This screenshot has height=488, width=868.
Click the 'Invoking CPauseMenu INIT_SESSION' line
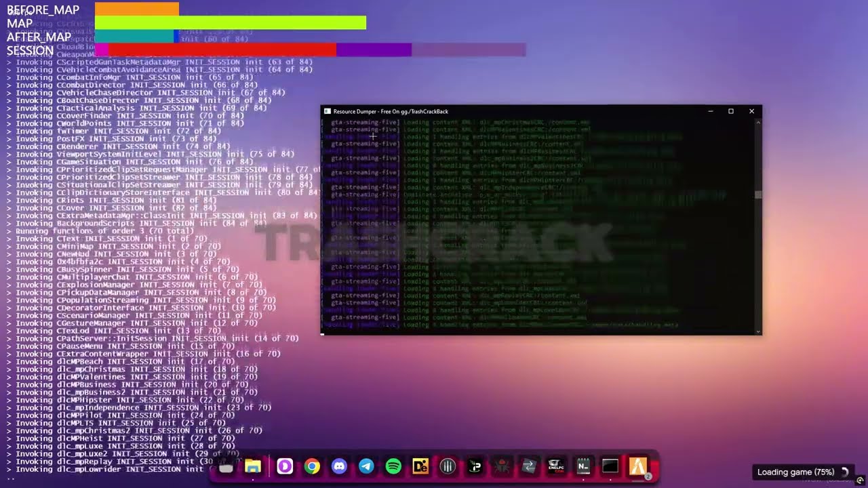click(x=120, y=346)
